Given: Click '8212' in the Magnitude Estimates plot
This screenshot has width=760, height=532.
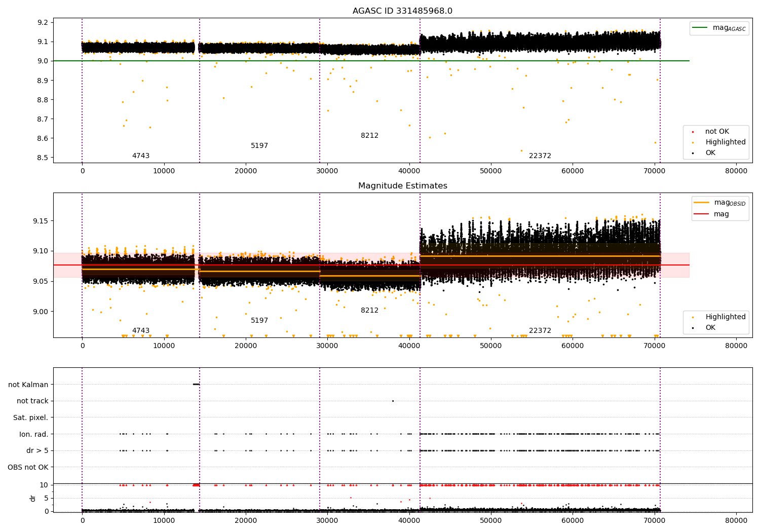Looking at the screenshot, I should coord(369,311).
